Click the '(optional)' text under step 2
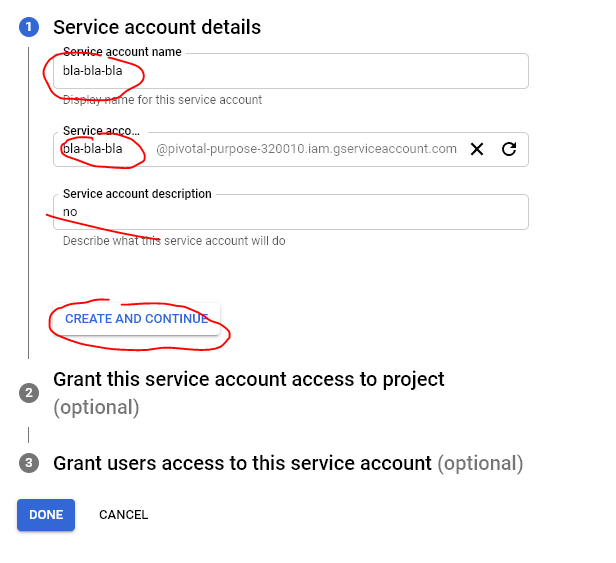 [x=96, y=407]
